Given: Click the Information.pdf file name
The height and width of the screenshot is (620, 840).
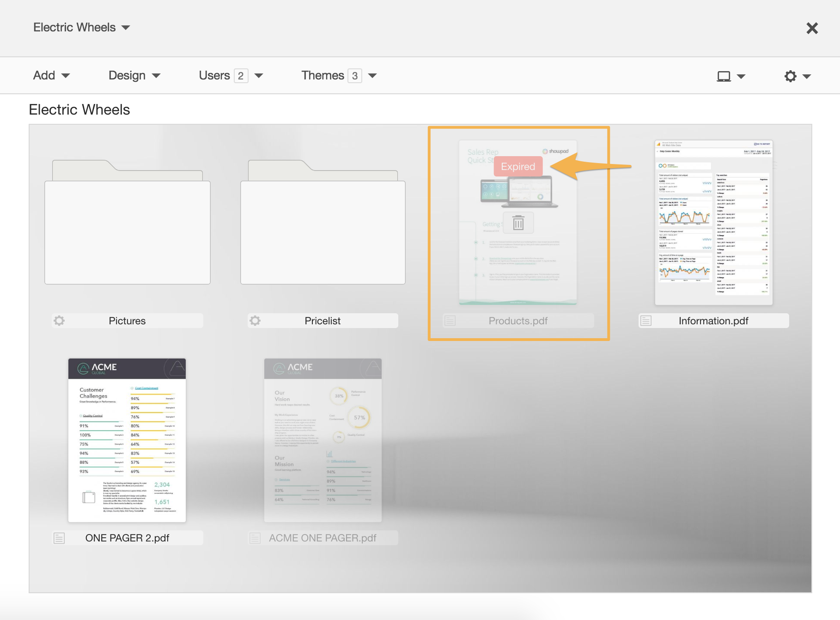Looking at the screenshot, I should (713, 321).
